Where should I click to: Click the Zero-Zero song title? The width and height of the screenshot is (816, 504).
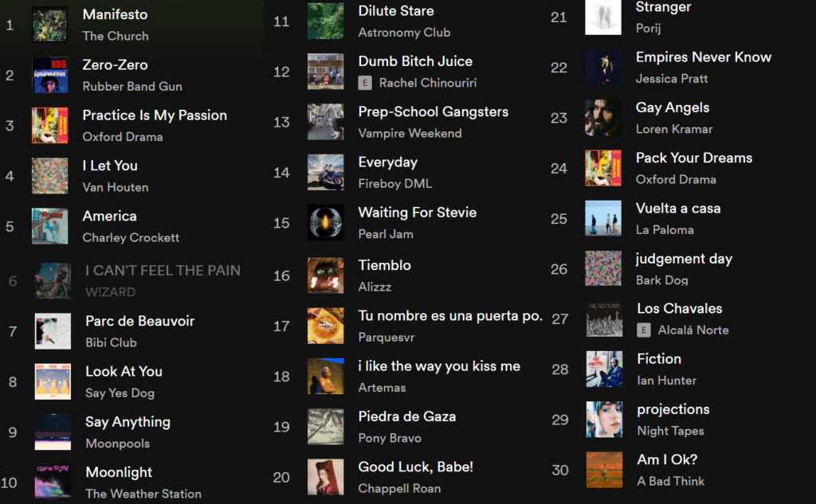tap(115, 65)
